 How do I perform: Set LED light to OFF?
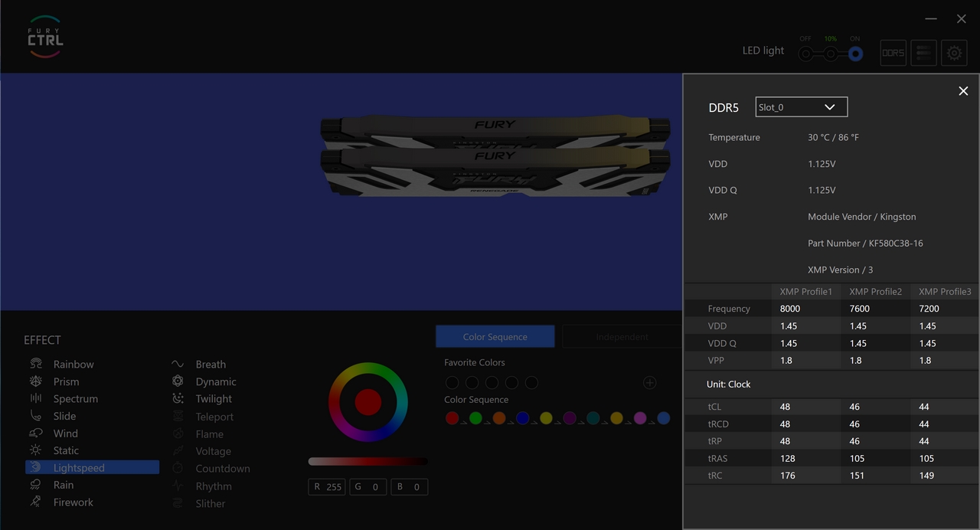pos(805,54)
